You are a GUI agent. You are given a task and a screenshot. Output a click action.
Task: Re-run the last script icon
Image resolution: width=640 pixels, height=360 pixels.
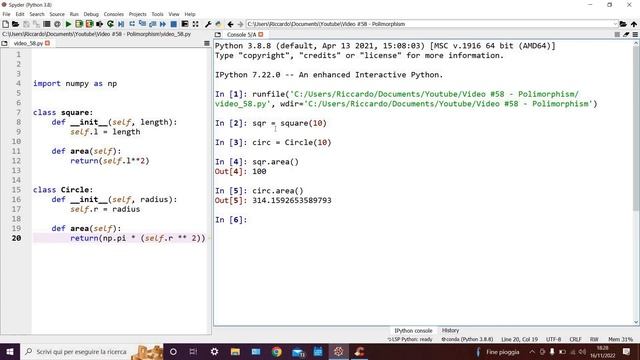110,24
